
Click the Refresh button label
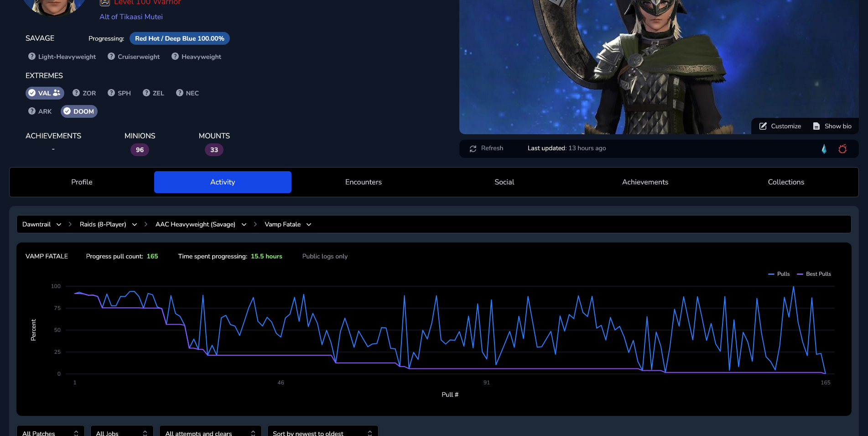tap(492, 148)
